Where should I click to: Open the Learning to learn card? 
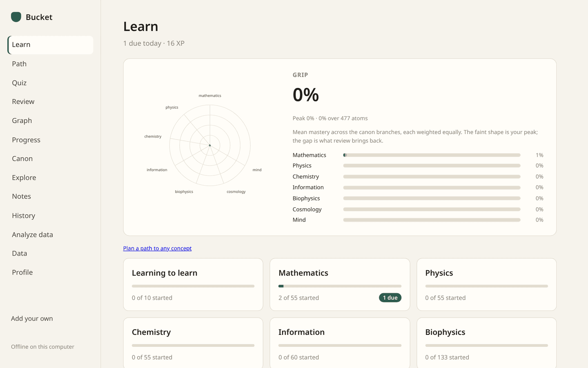pyautogui.click(x=193, y=285)
